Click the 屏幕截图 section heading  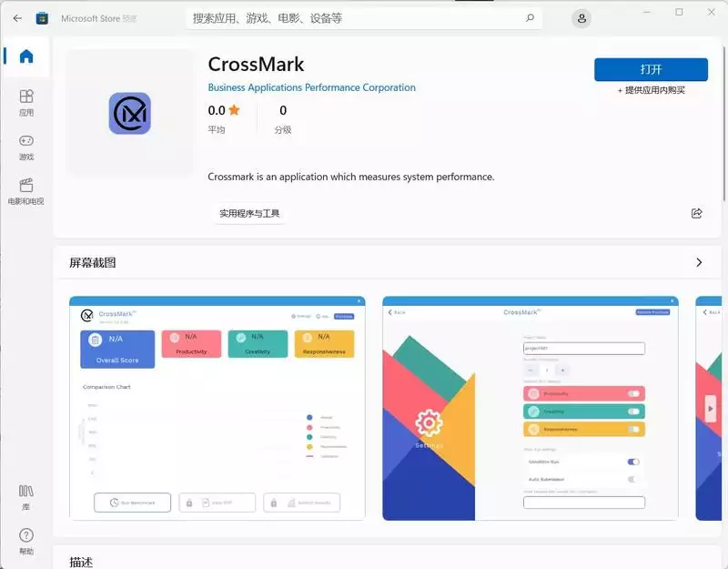93,263
